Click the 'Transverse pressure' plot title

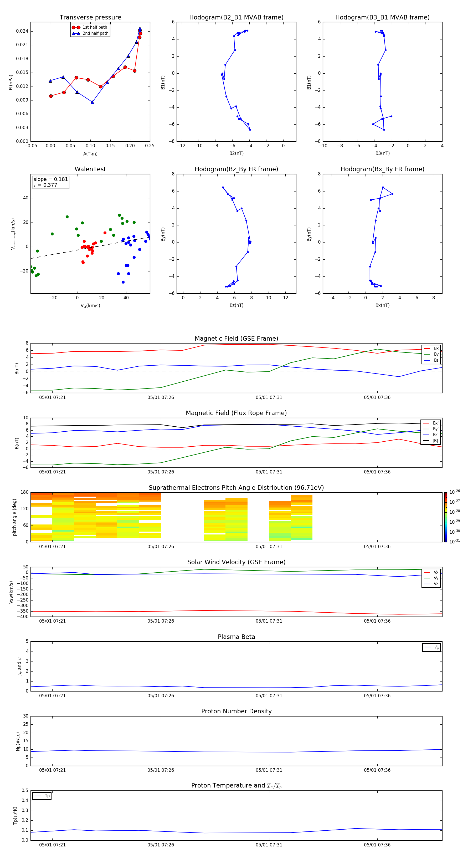pos(90,18)
